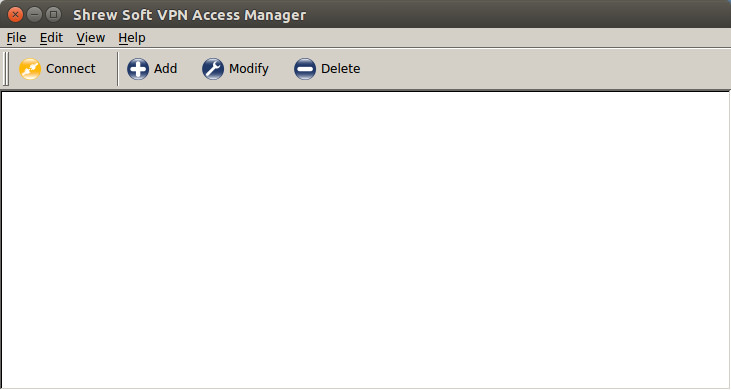The width and height of the screenshot is (731, 390).
Task: Open the Help menu
Action: pos(132,38)
